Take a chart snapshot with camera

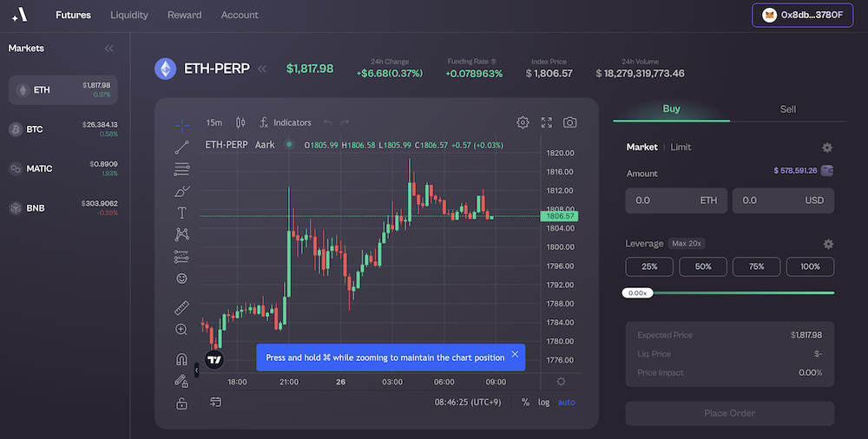click(x=569, y=122)
